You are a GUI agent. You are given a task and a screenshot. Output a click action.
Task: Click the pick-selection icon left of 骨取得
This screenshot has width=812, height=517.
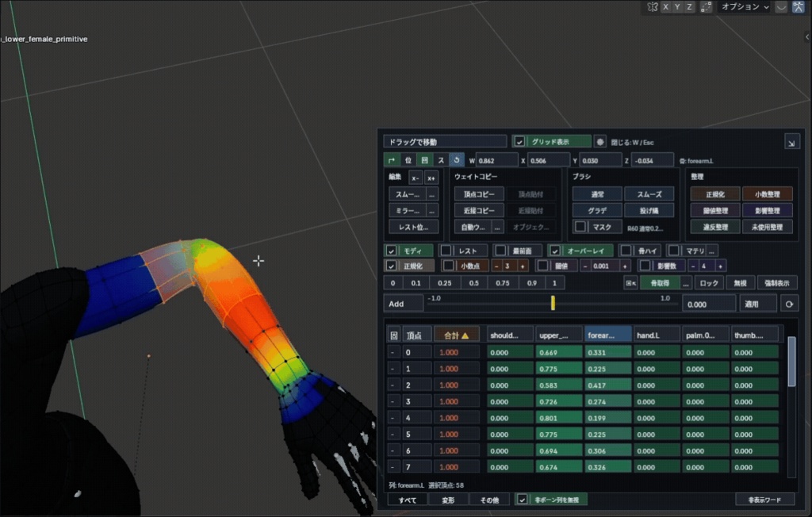click(630, 283)
